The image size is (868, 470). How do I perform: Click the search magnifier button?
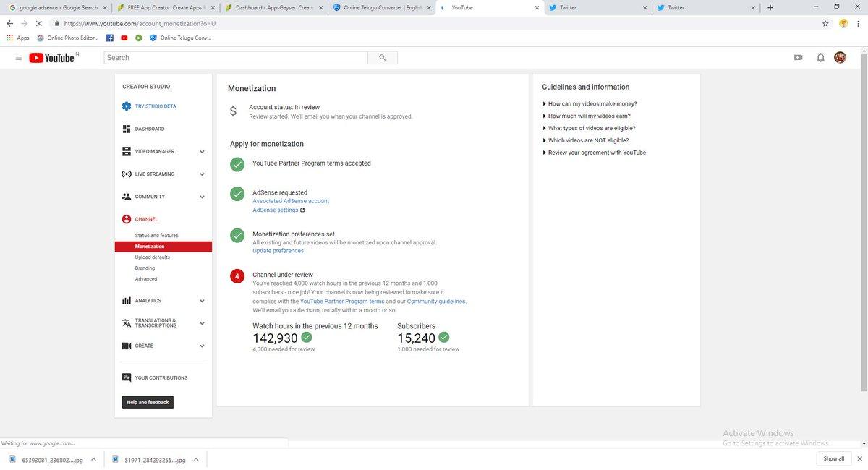click(383, 58)
